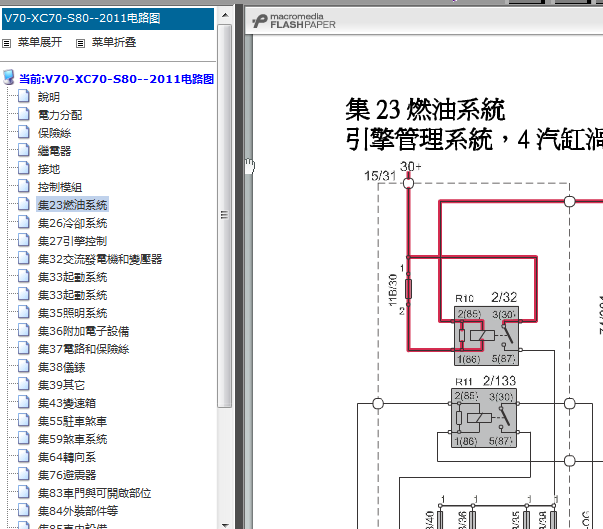Open 集39其它 page
This screenshot has width=603, height=529.
(61, 385)
